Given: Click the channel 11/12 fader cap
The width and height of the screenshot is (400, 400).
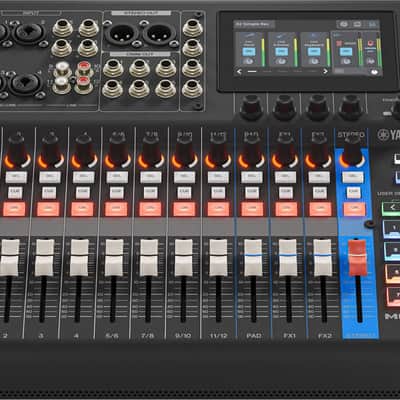Looking at the screenshot, I should (x=218, y=257).
